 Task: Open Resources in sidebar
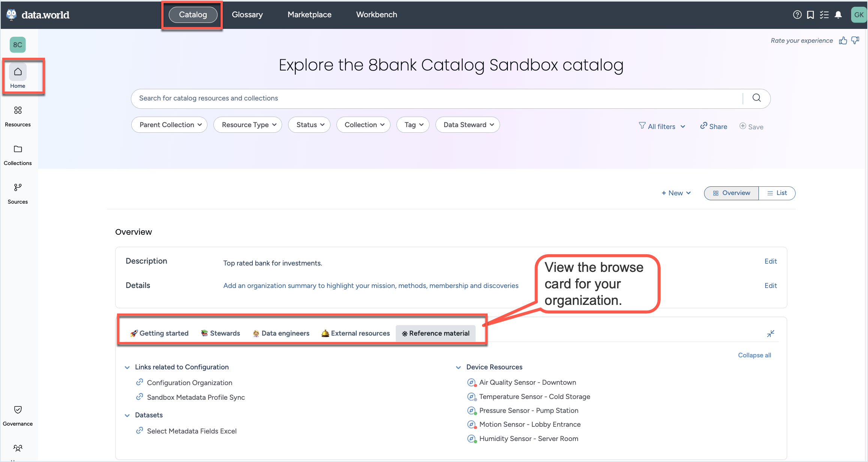click(18, 116)
